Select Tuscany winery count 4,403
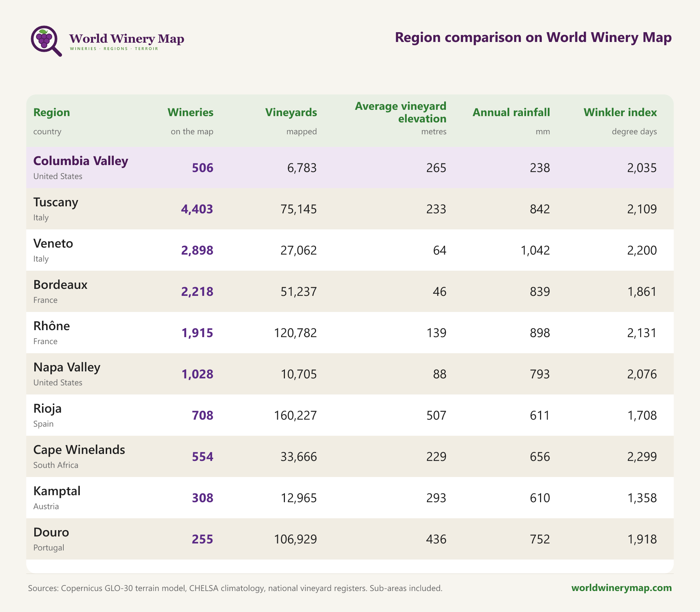The height and width of the screenshot is (612, 700). coord(197,209)
